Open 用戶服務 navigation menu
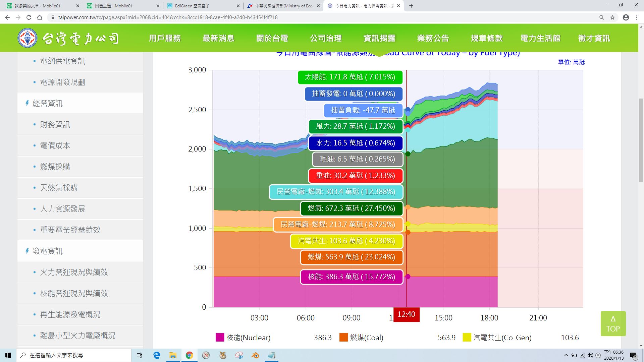 click(165, 38)
